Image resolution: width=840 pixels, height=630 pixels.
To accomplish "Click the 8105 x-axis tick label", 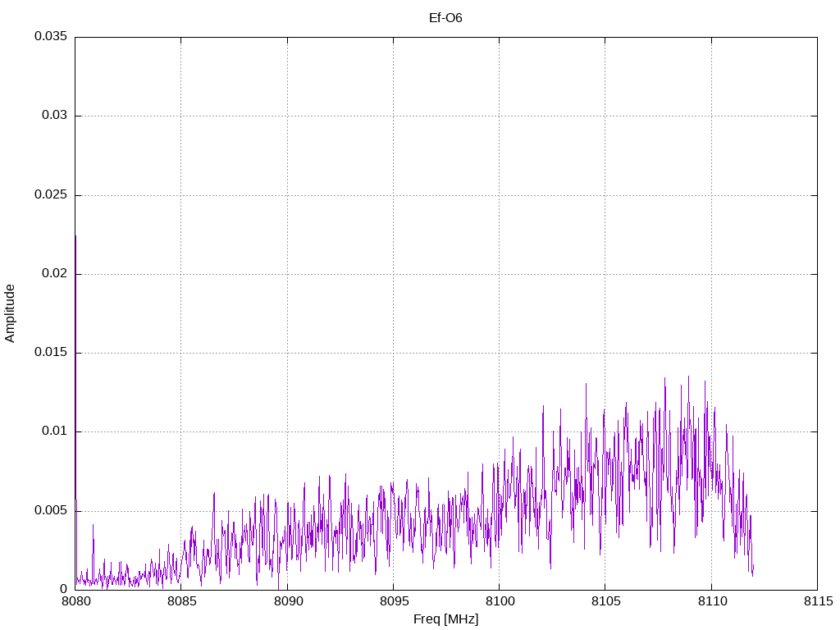I will pyautogui.click(x=605, y=602).
